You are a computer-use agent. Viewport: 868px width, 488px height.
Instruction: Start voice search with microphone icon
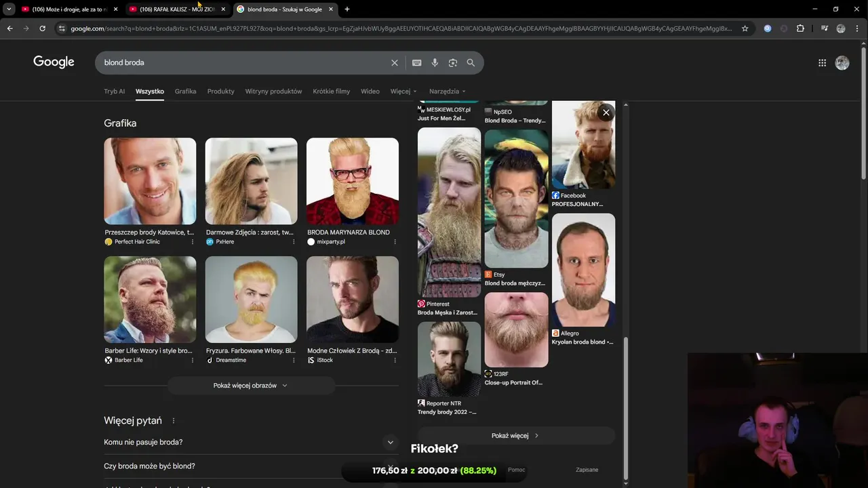tap(435, 62)
